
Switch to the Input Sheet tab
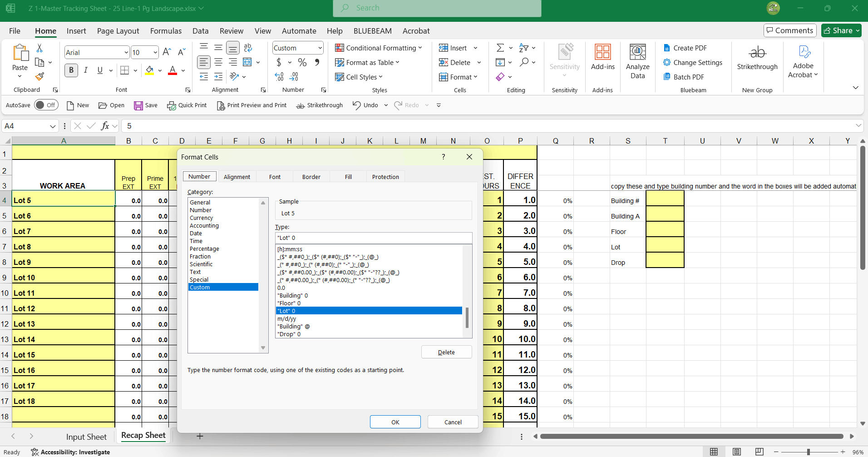[x=86, y=437]
